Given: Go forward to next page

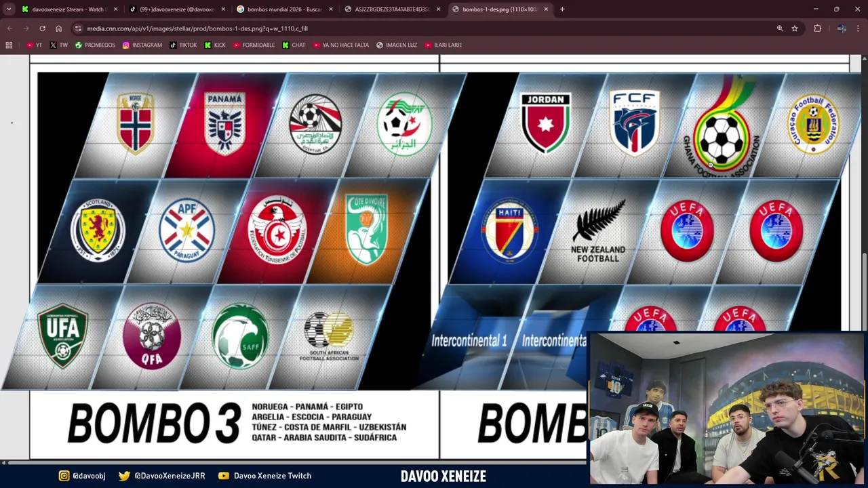Looking at the screenshot, I should click(x=26, y=28).
